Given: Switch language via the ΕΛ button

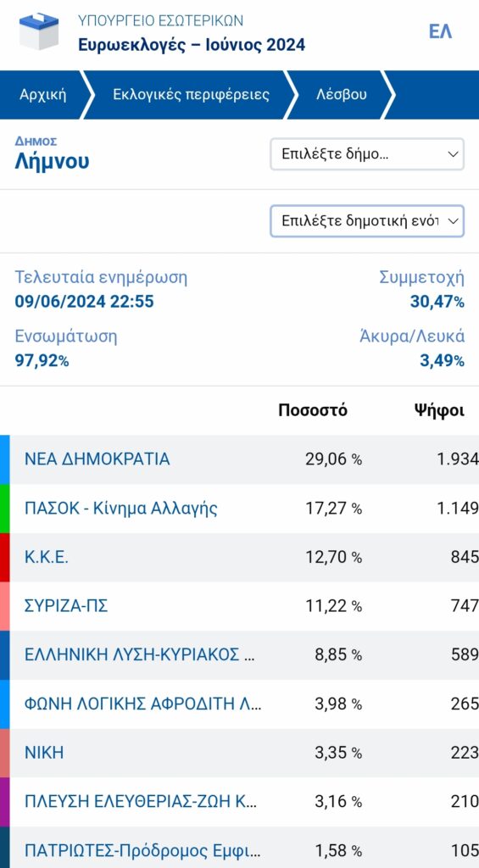Looking at the screenshot, I should tap(440, 31).
